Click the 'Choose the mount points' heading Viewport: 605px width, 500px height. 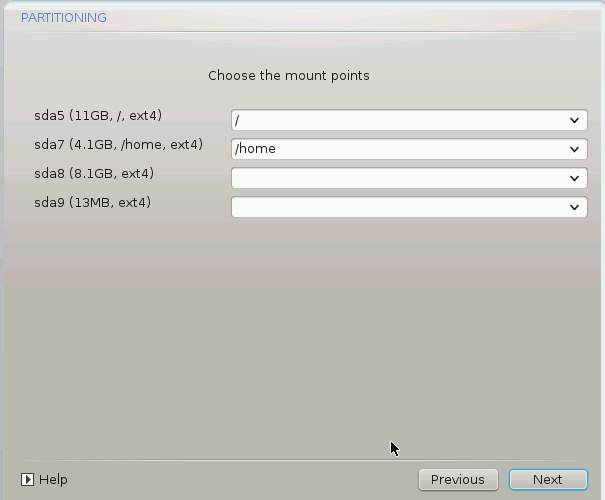pyautogui.click(x=289, y=75)
